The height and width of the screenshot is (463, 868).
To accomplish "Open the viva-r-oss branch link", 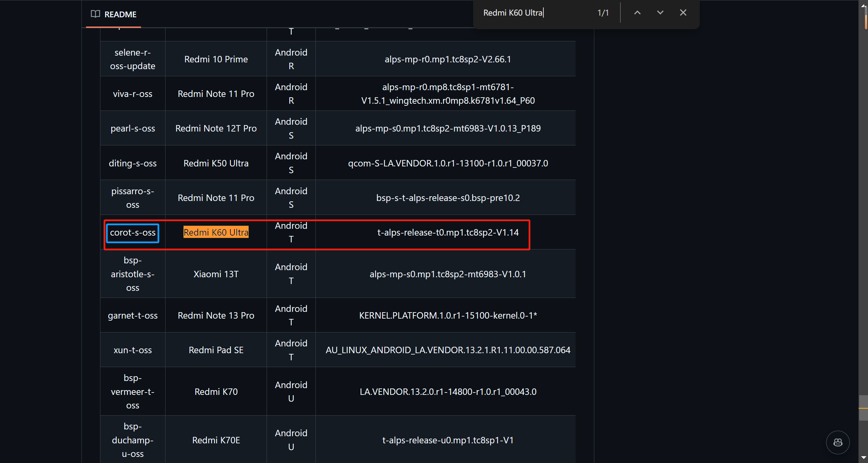I will coord(133,94).
